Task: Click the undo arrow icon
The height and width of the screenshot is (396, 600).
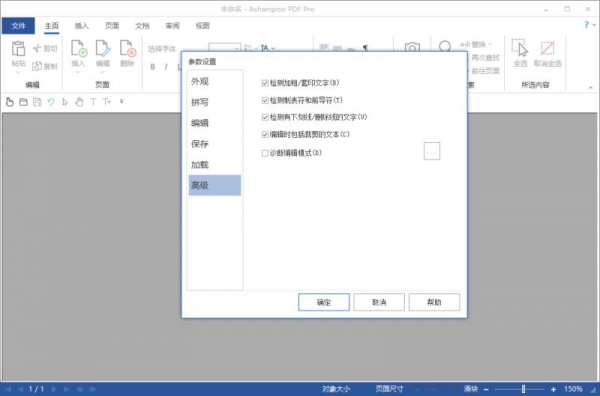Action: [51, 102]
